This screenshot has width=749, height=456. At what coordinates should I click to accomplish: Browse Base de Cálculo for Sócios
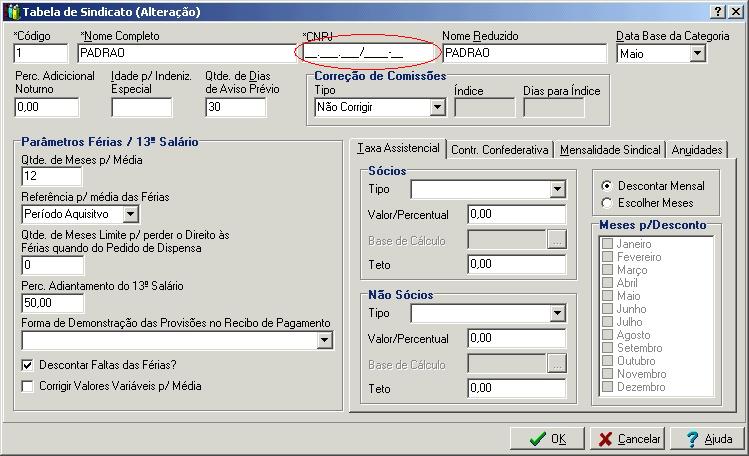click(x=557, y=240)
